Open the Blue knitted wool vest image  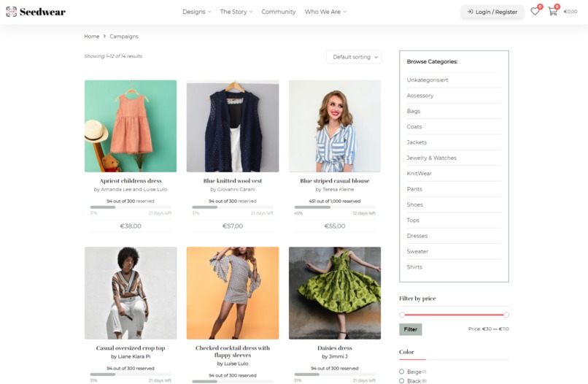click(233, 126)
